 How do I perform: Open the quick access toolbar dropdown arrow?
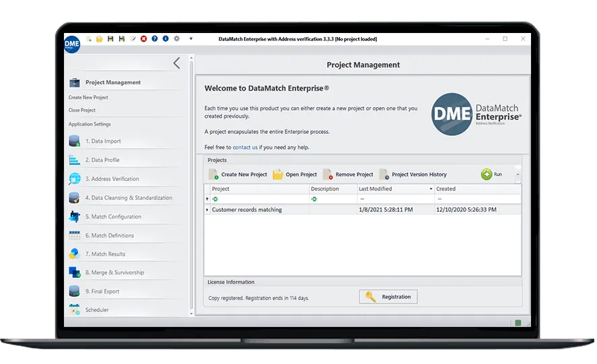191,39
